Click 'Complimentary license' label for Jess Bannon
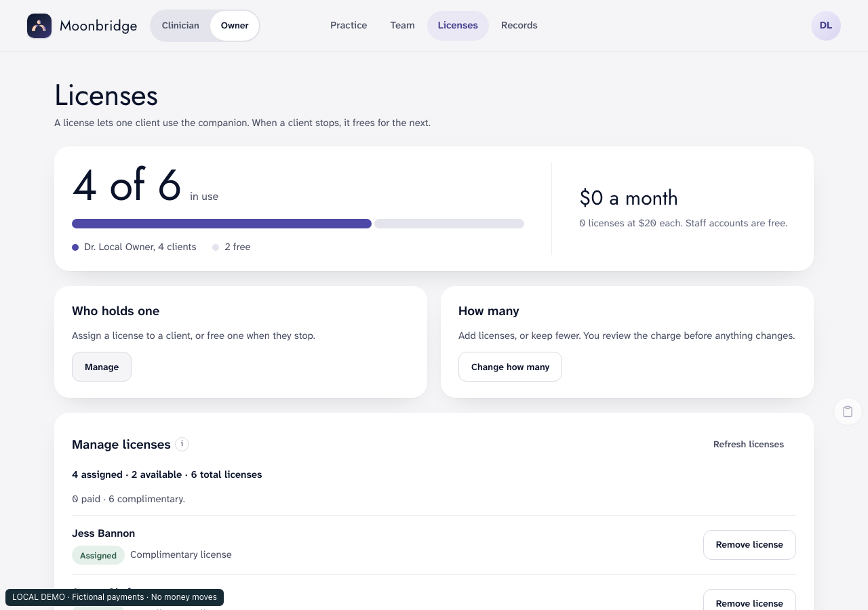868x610 pixels. tap(181, 554)
